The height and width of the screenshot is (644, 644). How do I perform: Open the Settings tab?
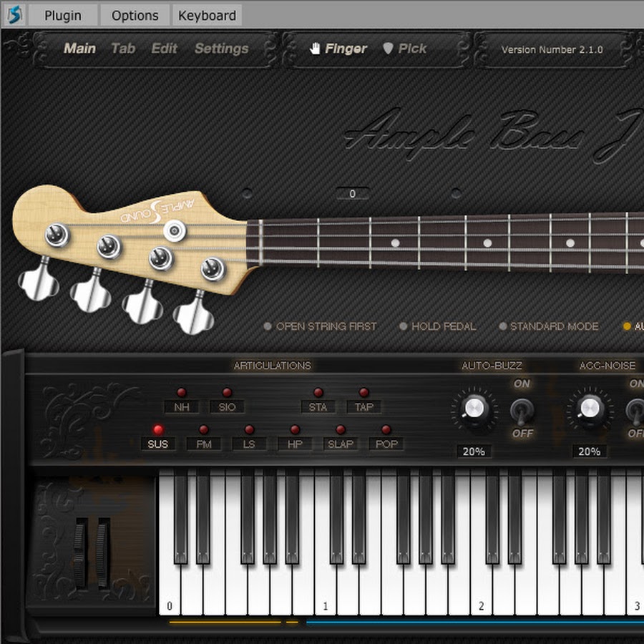(222, 49)
